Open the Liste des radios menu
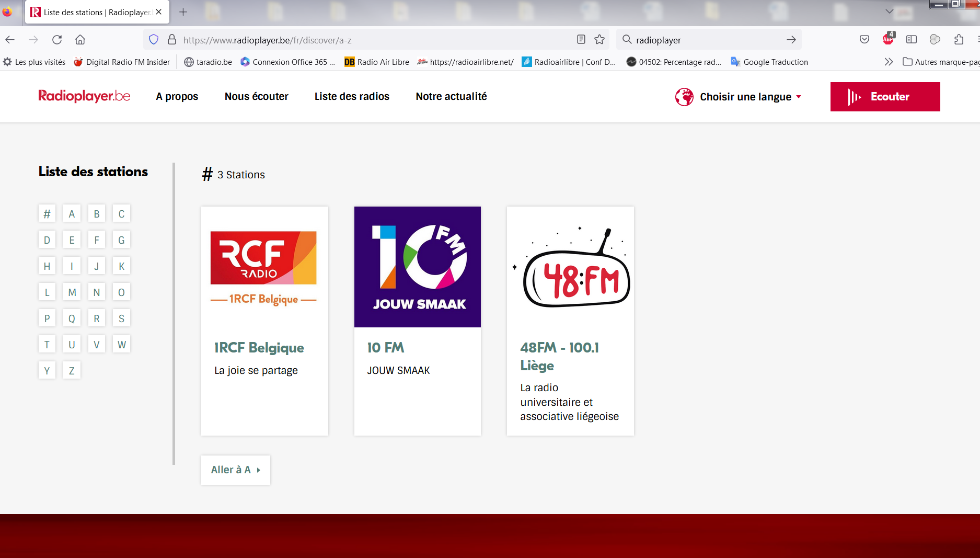 [352, 96]
